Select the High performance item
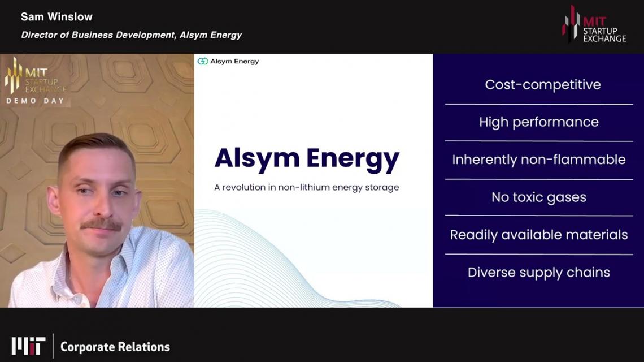Image resolution: width=644 pixels, height=362 pixels. click(538, 122)
